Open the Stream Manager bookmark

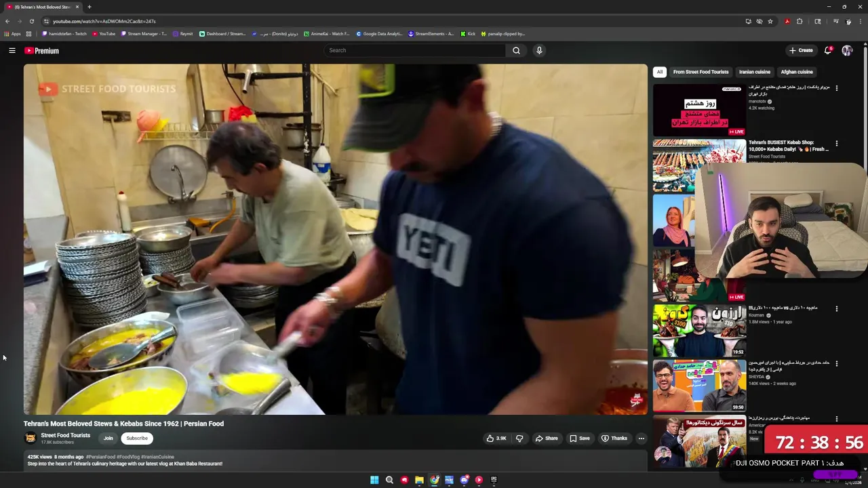click(144, 34)
